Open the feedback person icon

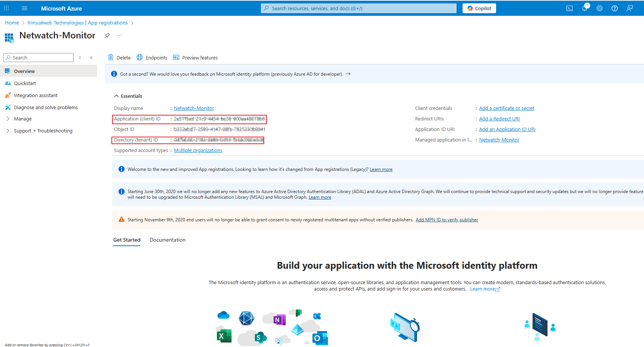(630, 8)
